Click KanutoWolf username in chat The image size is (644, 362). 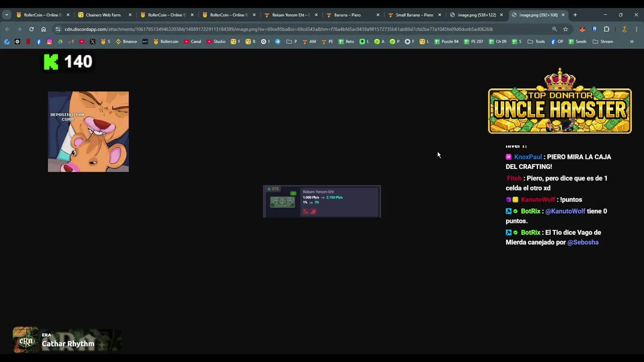tap(538, 200)
